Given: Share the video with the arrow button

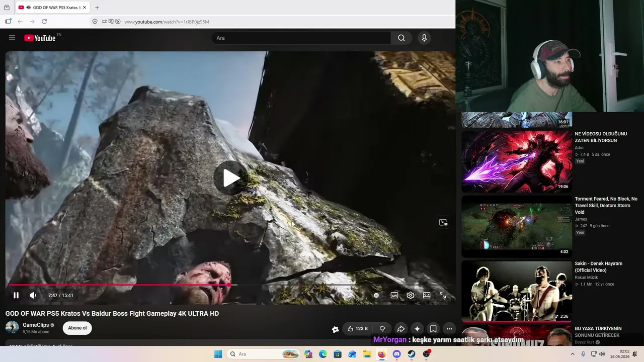Looking at the screenshot, I should click(x=401, y=329).
